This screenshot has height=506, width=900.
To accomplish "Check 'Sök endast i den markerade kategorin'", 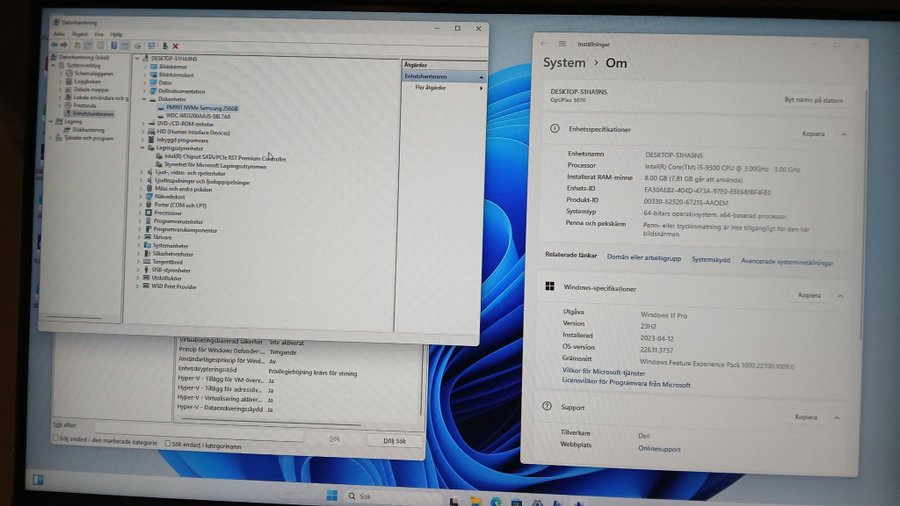I will click(x=56, y=443).
